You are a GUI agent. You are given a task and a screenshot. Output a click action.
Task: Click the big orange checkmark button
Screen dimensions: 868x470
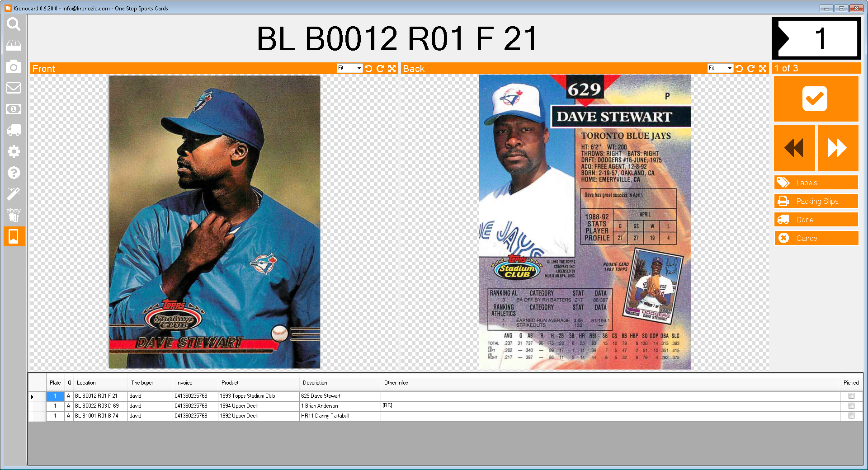[x=816, y=99]
